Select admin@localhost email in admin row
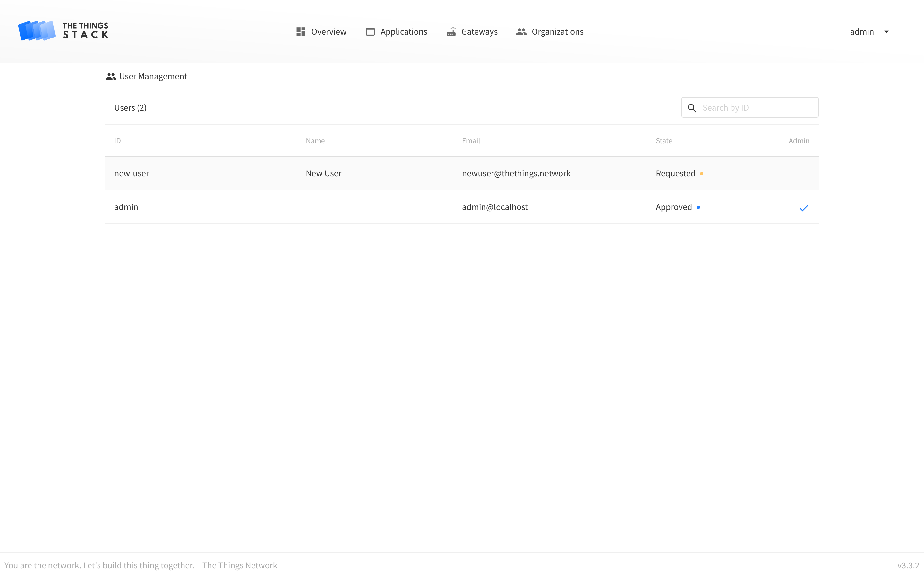The image size is (924, 577). coord(494,207)
